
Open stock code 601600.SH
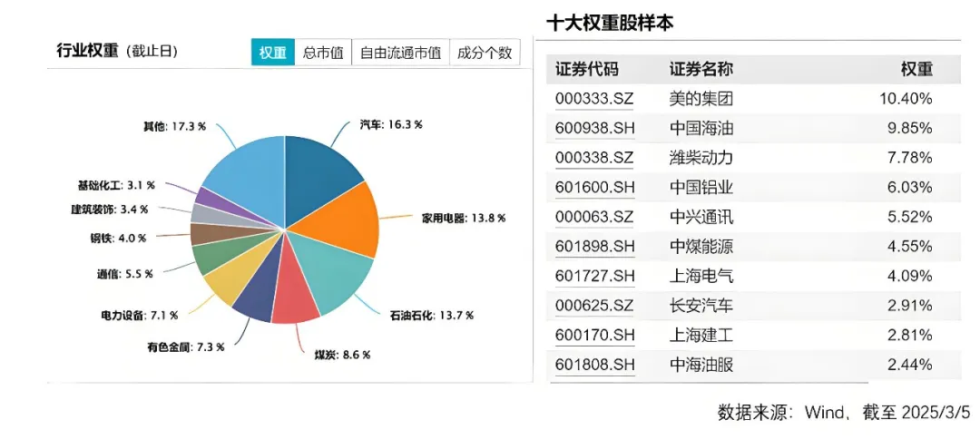tap(594, 188)
